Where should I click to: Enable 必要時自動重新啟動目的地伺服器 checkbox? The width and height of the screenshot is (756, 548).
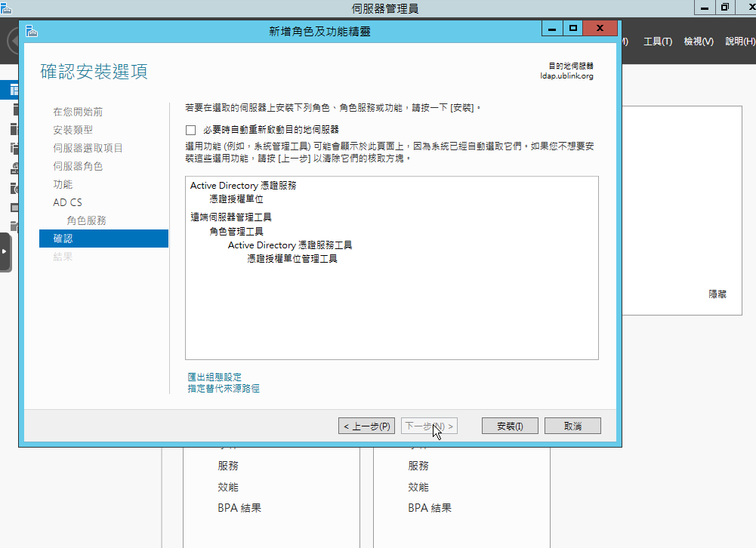point(191,130)
